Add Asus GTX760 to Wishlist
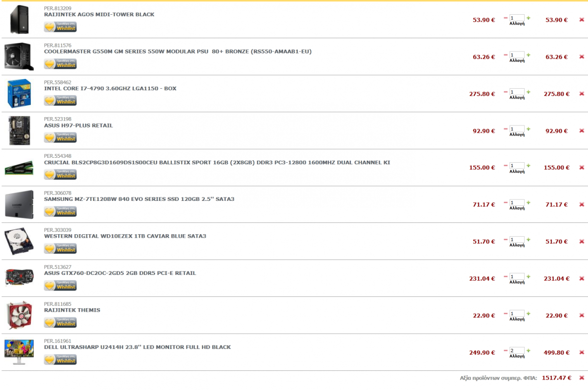588x390 pixels. click(x=60, y=285)
